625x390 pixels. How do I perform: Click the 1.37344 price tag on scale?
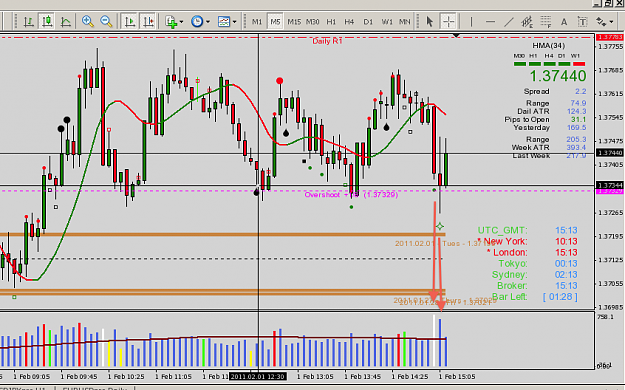pyautogui.click(x=610, y=185)
